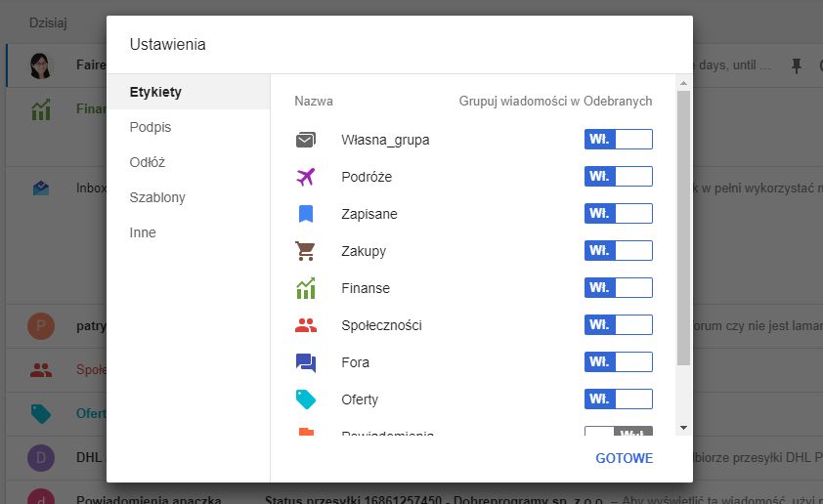Toggle grouping for Własna_grupa label
Screen dimensions: 823x504
pyautogui.click(x=618, y=140)
